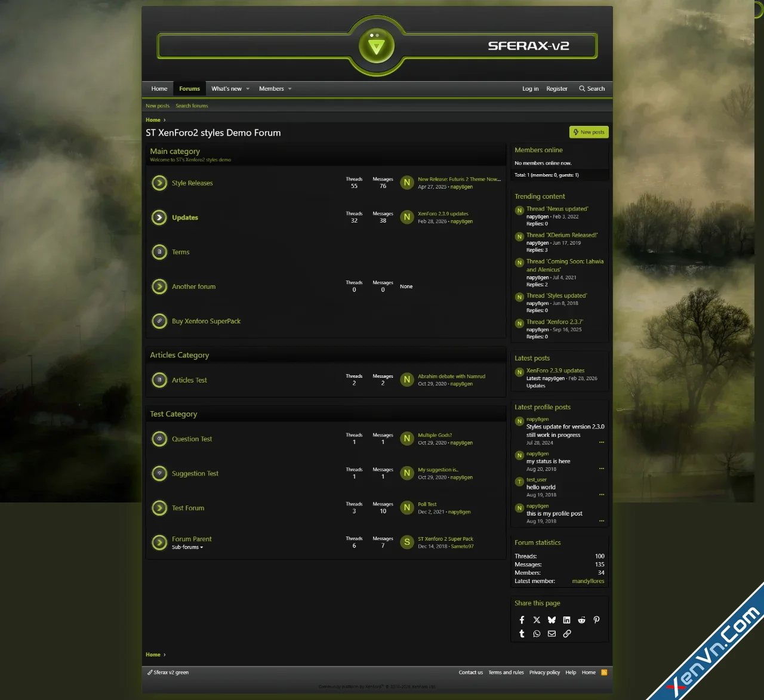Share this page by Email icon
764x700 pixels.
click(552, 634)
